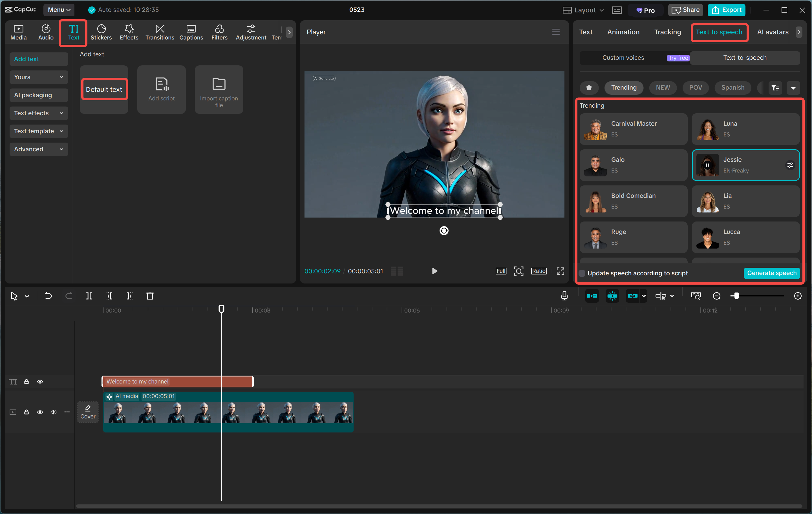The height and width of the screenshot is (514, 812).
Task: Toggle visibility of the text track
Action: (40, 382)
